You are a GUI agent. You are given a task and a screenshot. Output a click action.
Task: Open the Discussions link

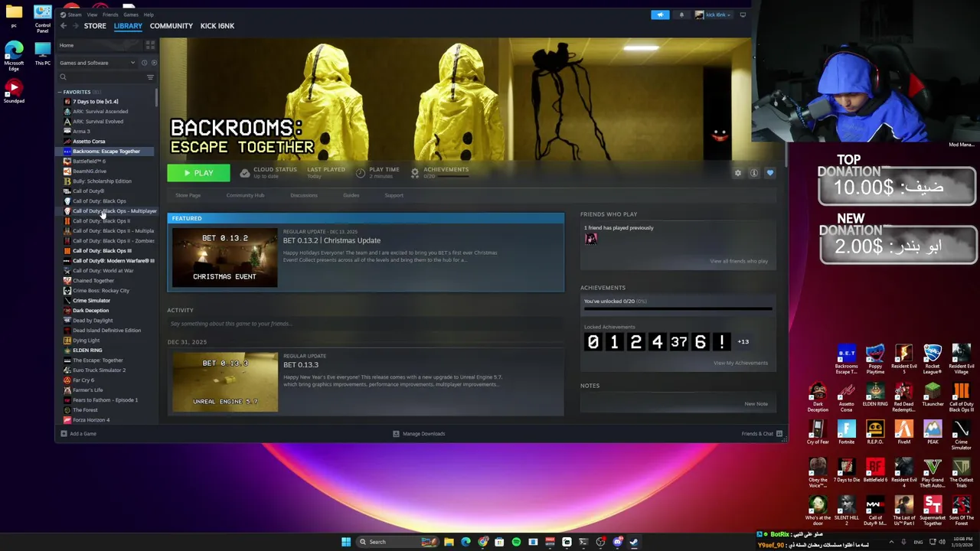coord(304,195)
